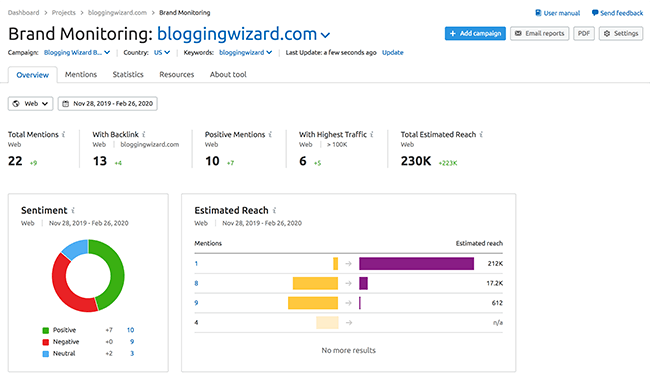Viewport: 650px width, 379px height.
Task: Click info icon next to Positive Mentions
Action: click(270, 134)
